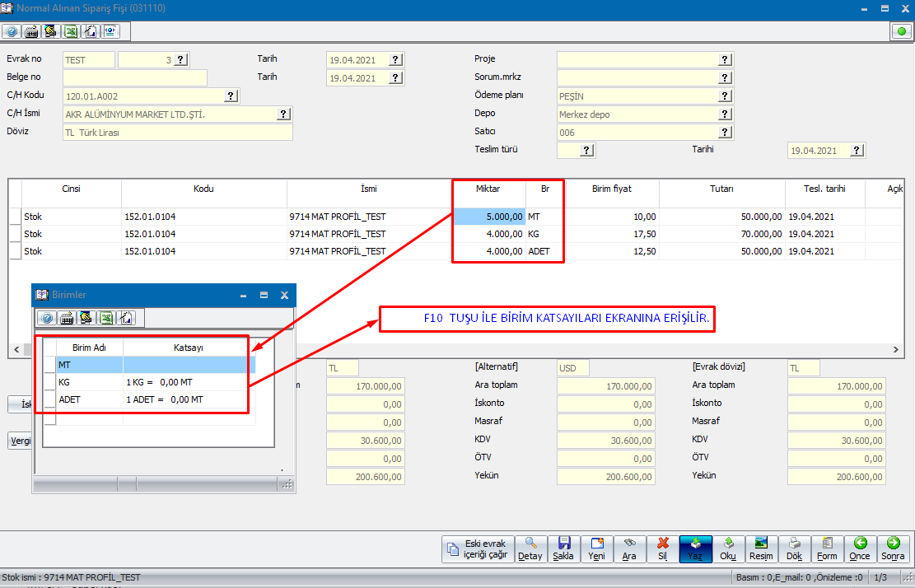Click unit price cell 17,50
Viewport: 915px width, 588px height.
pos(612,234)
